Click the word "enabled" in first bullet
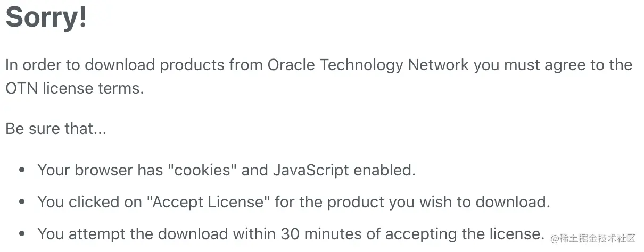The height and width of the screenshot is (252, 644). 384,170
